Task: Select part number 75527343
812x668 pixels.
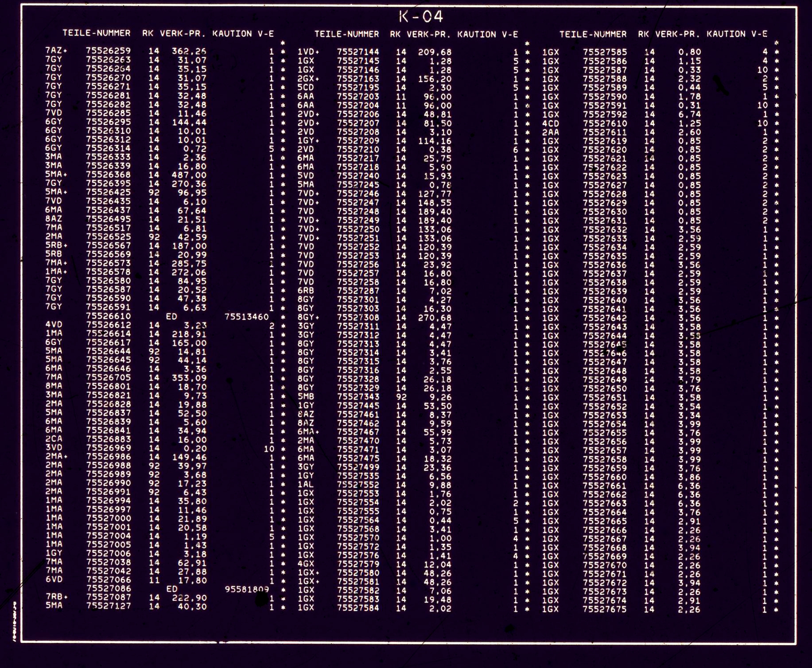Action: [x=358, y=397]
